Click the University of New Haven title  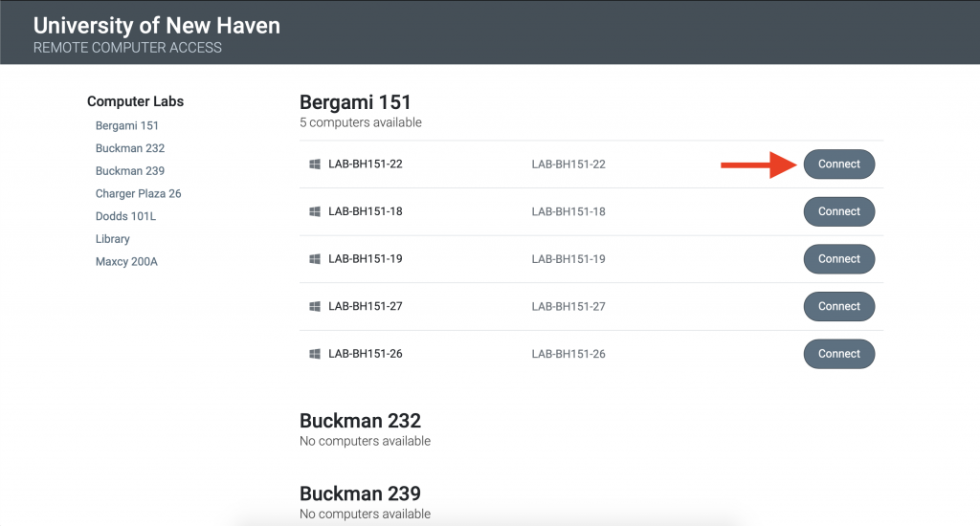click(157, 26)
